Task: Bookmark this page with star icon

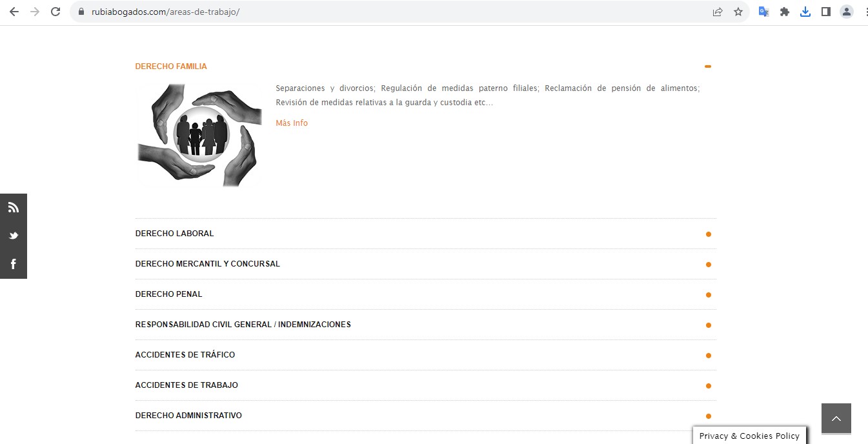Action: 738,12
